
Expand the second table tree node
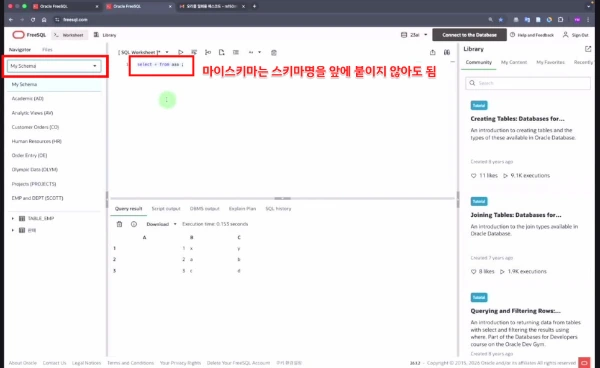[x=13, y=230]
